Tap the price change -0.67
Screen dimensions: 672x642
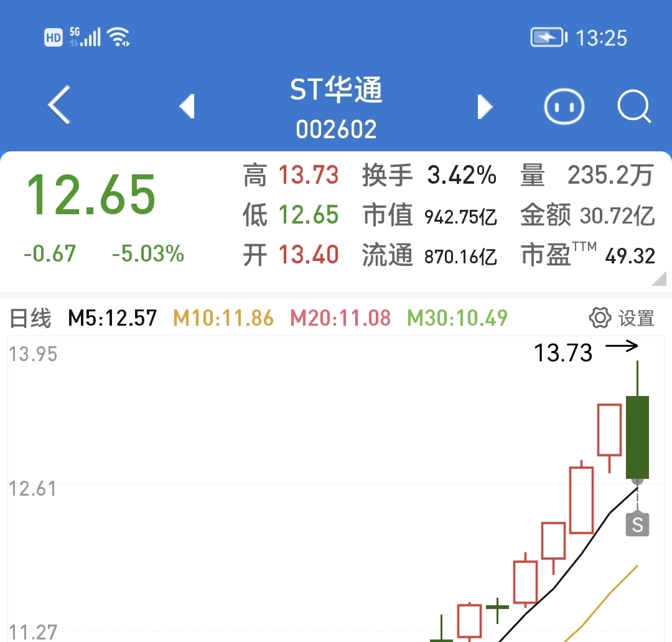(x=50, y=253)
